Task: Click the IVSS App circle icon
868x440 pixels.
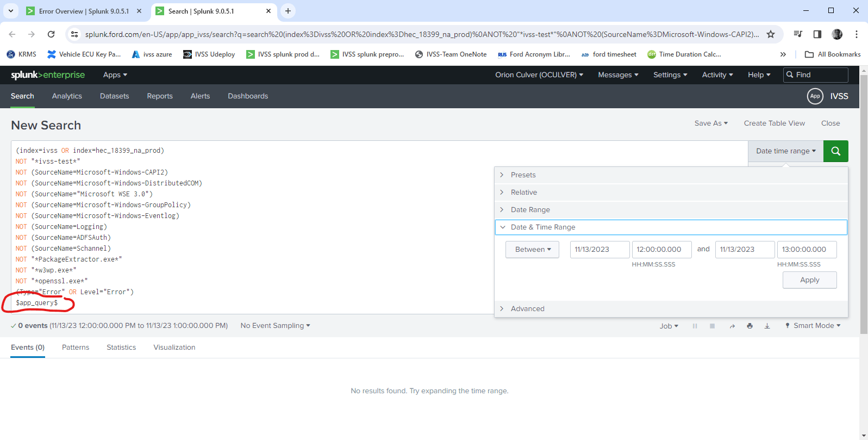Action: tap(815, 96)
